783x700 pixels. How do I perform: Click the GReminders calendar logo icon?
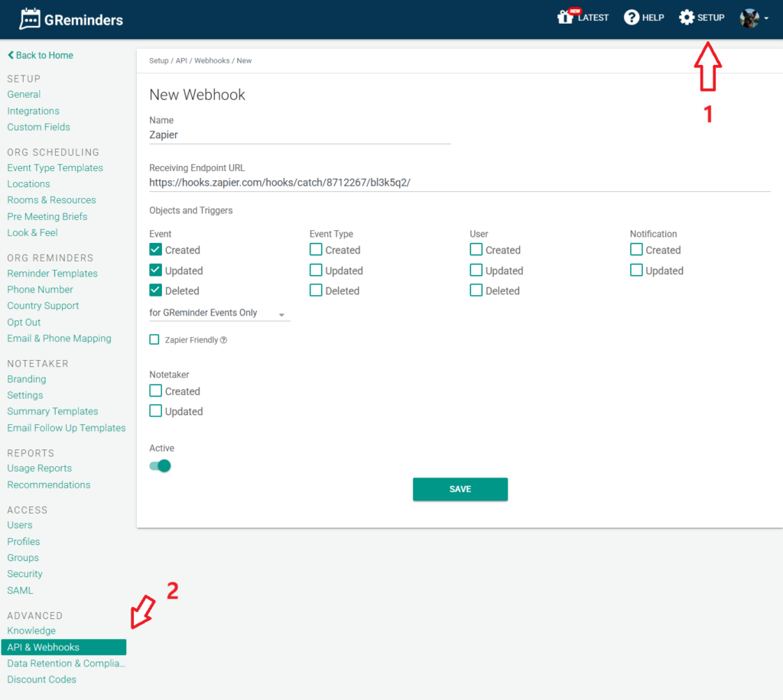pyautogui.click(x=30, y=19)
